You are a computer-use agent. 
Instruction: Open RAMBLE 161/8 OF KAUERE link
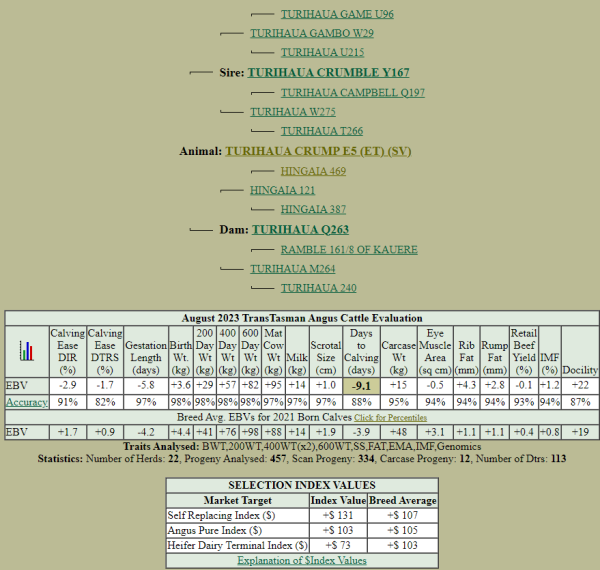point(349,249)
